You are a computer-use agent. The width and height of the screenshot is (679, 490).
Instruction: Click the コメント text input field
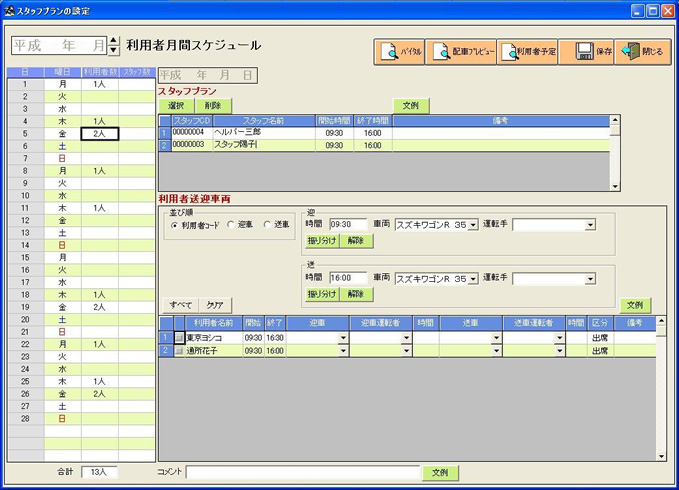pyautogui.click(x=303, y=472)
